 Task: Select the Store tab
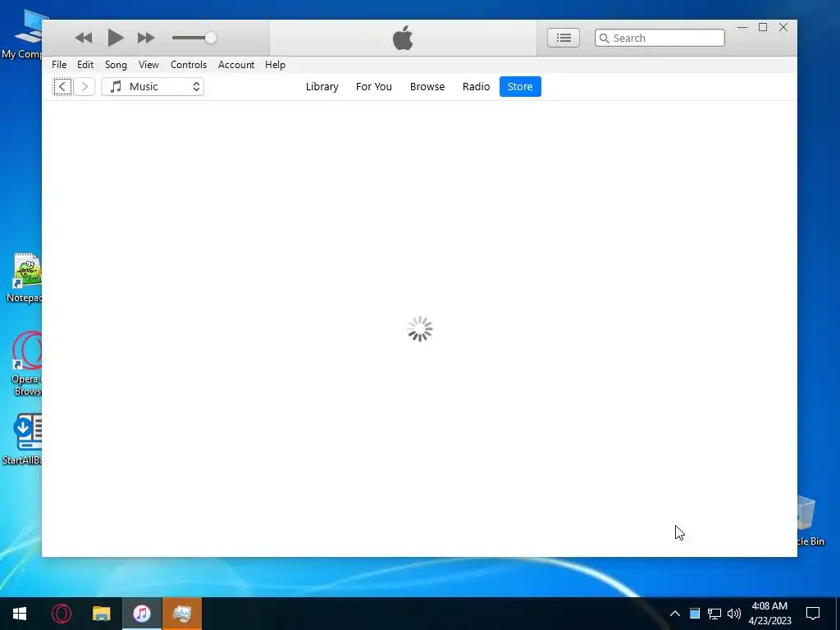tap(520, 86)
